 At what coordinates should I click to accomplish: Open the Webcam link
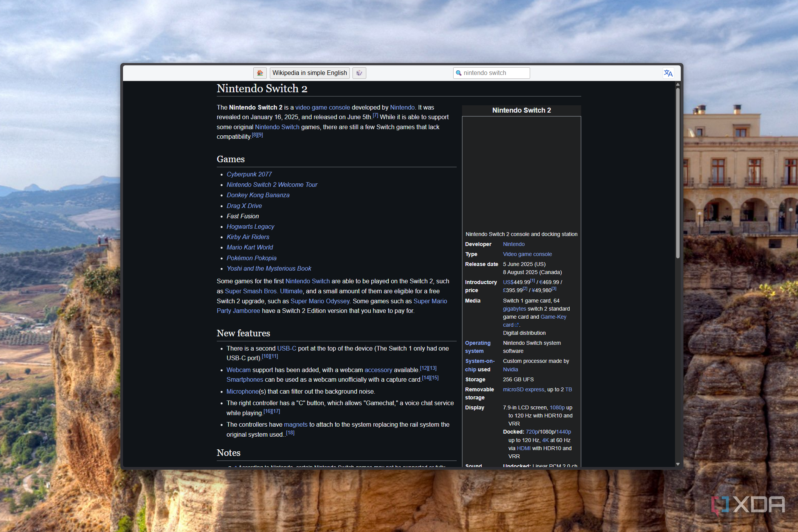238,370
